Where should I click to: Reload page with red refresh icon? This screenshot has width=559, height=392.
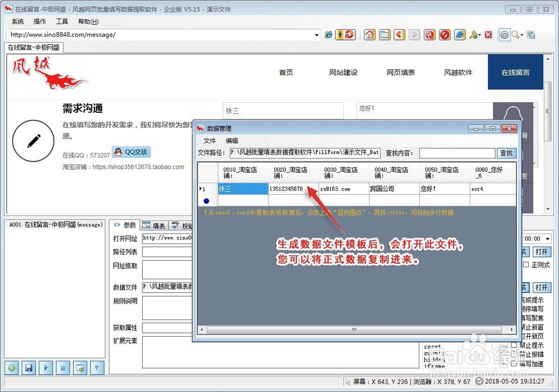(x=429, y=35)
